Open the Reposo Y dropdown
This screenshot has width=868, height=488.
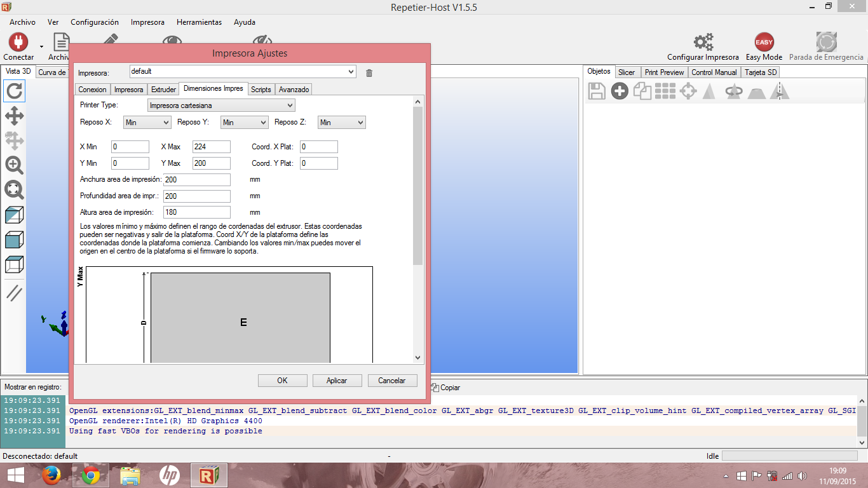coord(244,123)
